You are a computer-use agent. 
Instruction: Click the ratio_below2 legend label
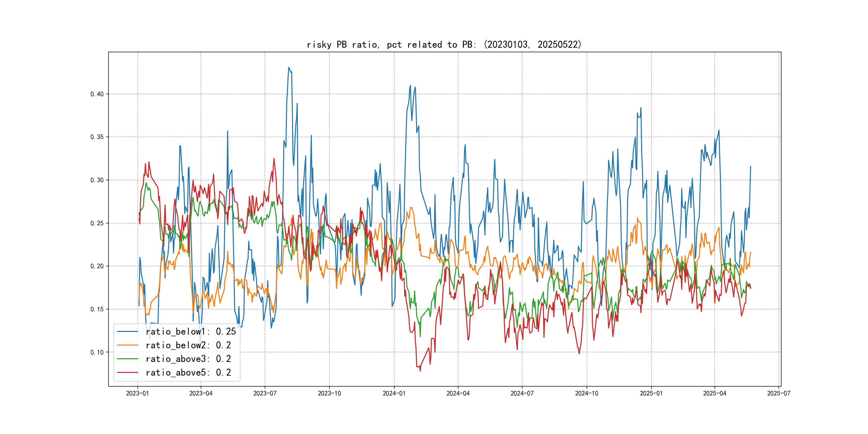[188, 345]
